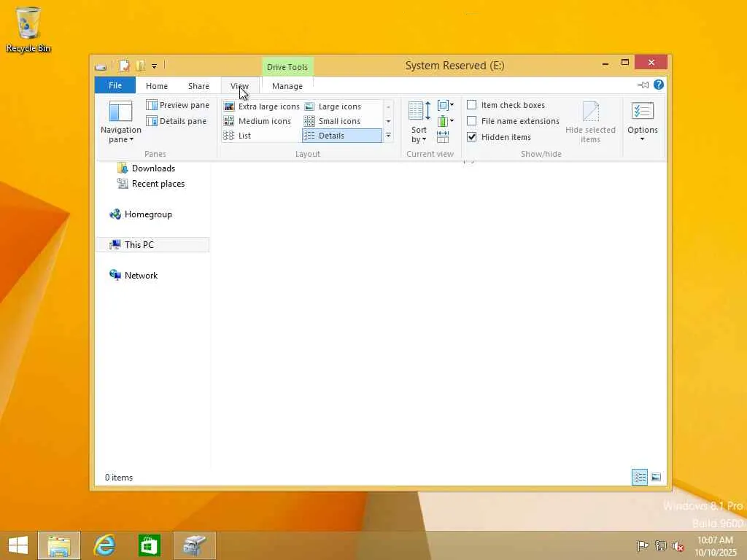Switch to the Share ribbon tab

pos(198,86)
